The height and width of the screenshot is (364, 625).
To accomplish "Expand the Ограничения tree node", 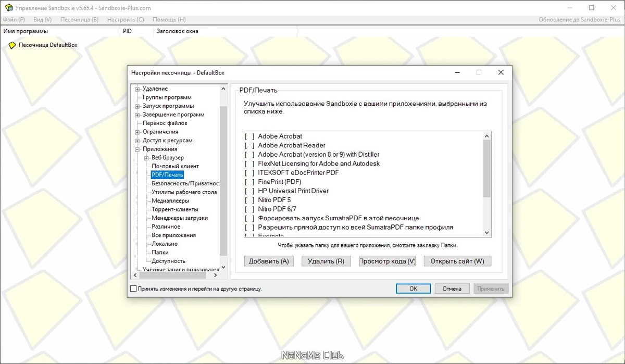I will click(x=137, y=132).
